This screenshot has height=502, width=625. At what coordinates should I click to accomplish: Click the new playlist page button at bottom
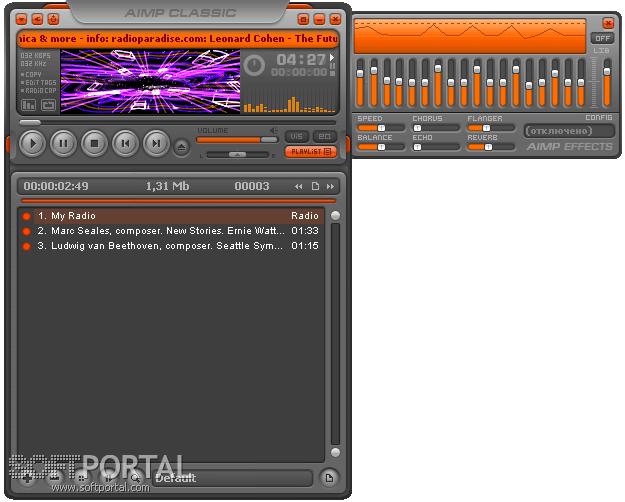[x=329, y=478]
